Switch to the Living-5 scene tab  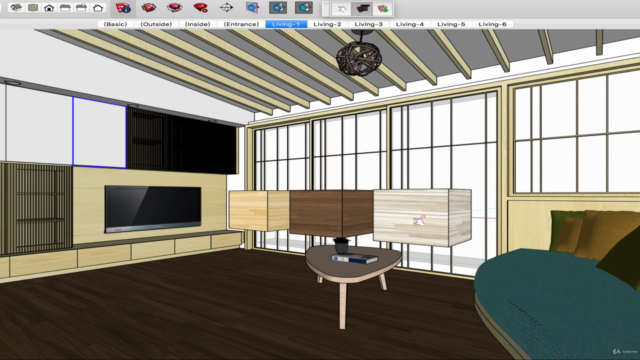coord(451,24)
